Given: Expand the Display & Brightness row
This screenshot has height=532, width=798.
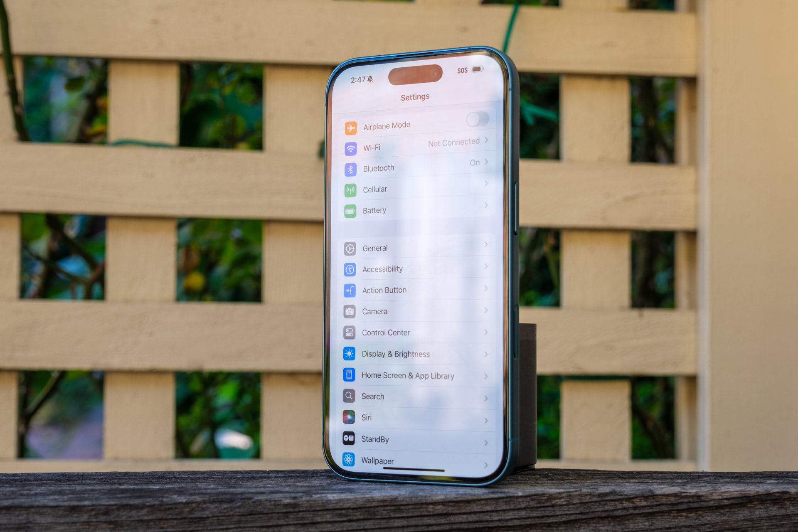Looking at the screenshot, I should click(x=416, y=355).
